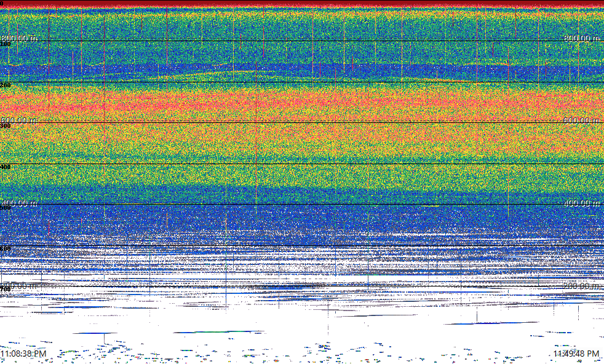Select the bold 300 range label
The height and width of the screenshot is (364, 604).
[x=6, y=126]
